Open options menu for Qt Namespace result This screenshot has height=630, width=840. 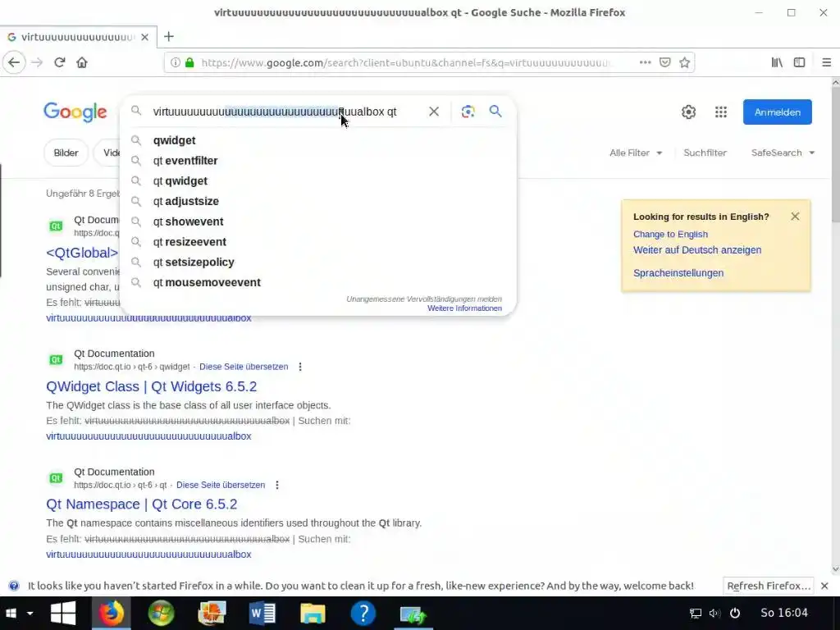277,485
